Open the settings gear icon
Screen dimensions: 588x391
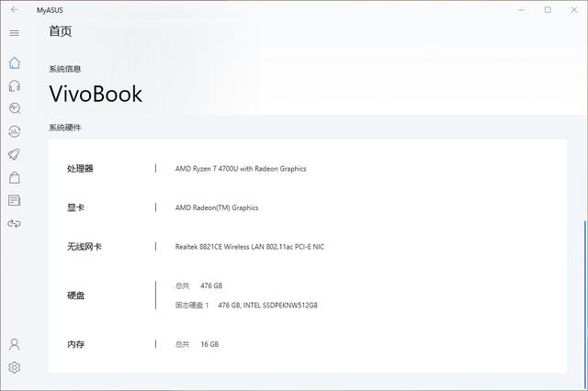pos(15,367)
